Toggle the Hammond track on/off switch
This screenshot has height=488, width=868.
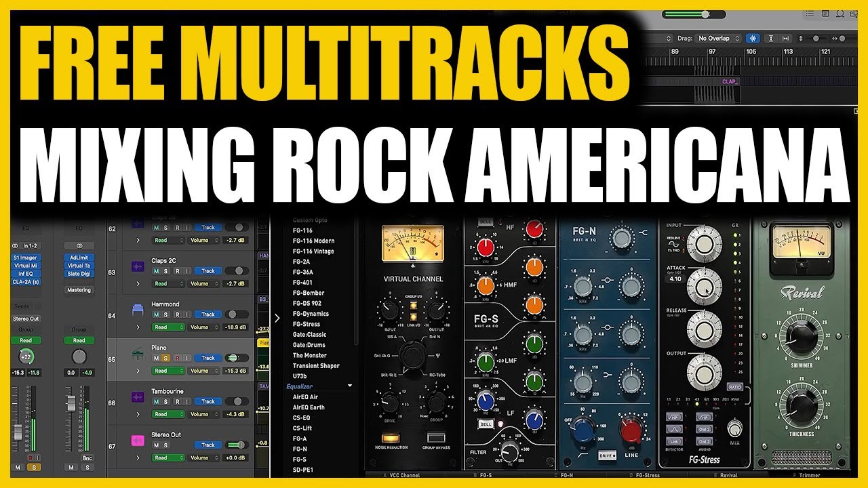click(x=237, y=314)
